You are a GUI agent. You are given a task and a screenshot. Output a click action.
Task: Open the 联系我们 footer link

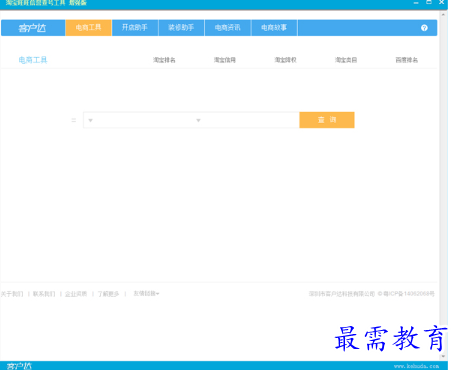[x=44, y=294]
